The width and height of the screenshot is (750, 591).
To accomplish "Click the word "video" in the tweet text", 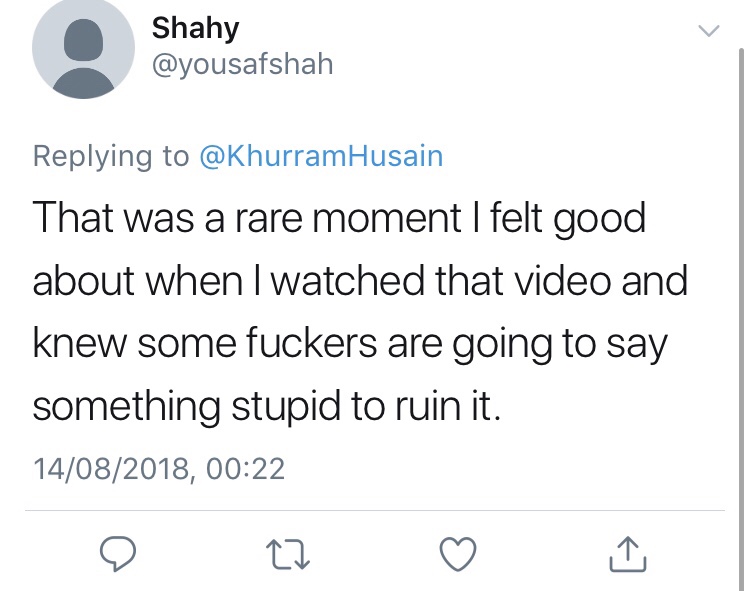I will coord(562,281).
